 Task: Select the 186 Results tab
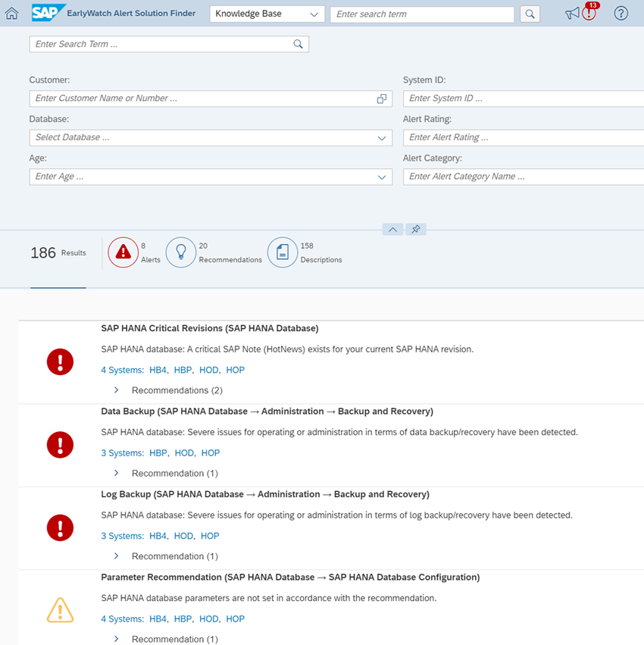[58, 253]
